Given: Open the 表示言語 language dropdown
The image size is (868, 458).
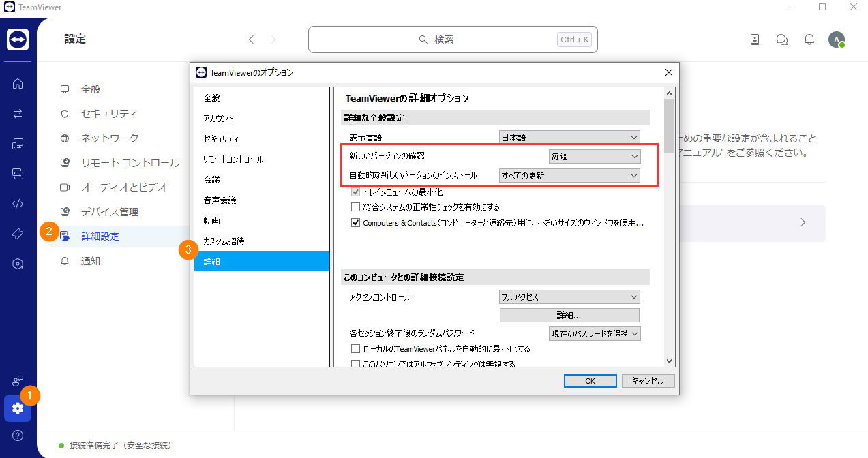Looking at the screenshot, I should (x=569, y=137).
